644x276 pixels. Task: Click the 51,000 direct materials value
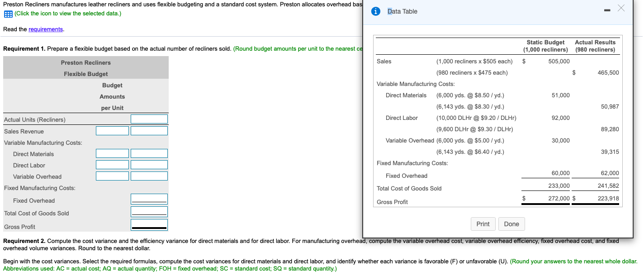click(x=561, y=95)
